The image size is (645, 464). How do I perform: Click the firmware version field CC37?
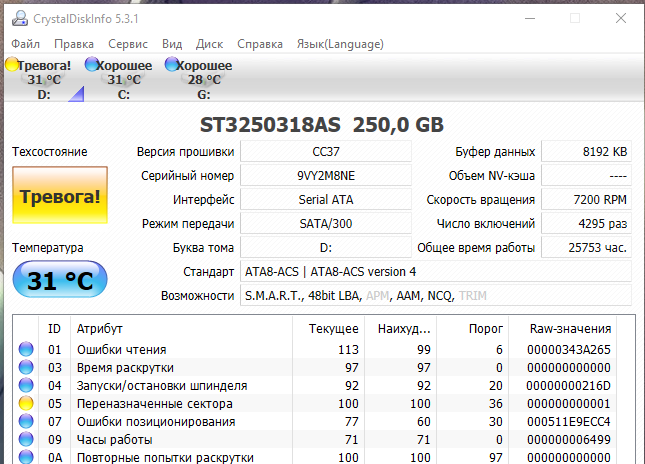(x=326, y=151)
